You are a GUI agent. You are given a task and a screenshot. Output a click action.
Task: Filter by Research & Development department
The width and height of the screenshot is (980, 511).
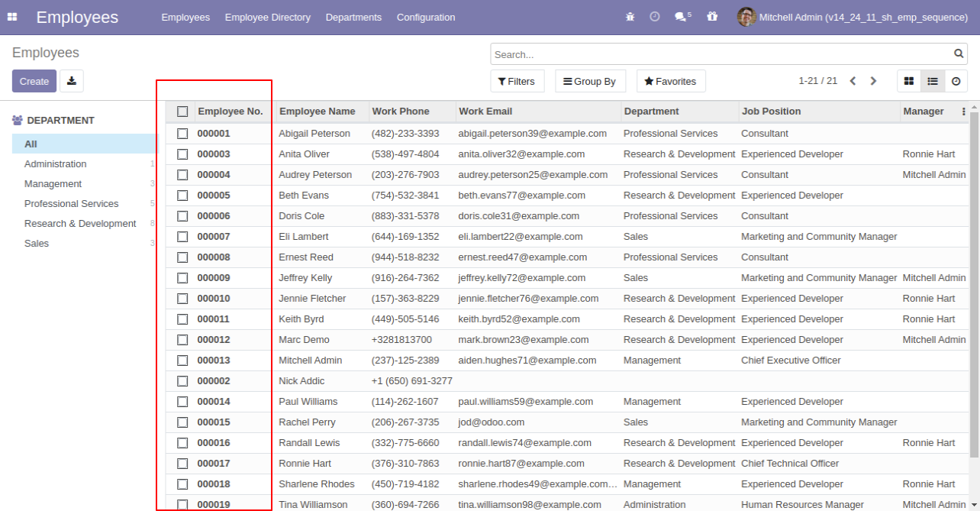pyautogui.click(x=80, y=224)
